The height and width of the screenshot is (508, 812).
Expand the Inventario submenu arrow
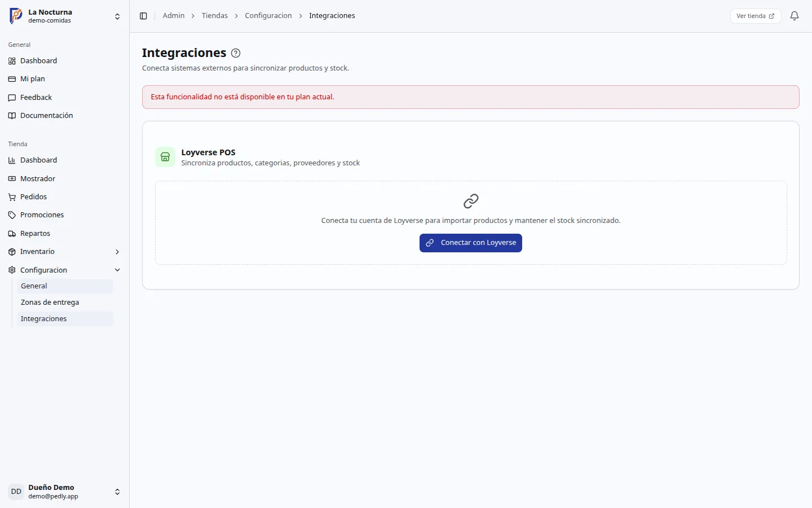tap(117, 252)
